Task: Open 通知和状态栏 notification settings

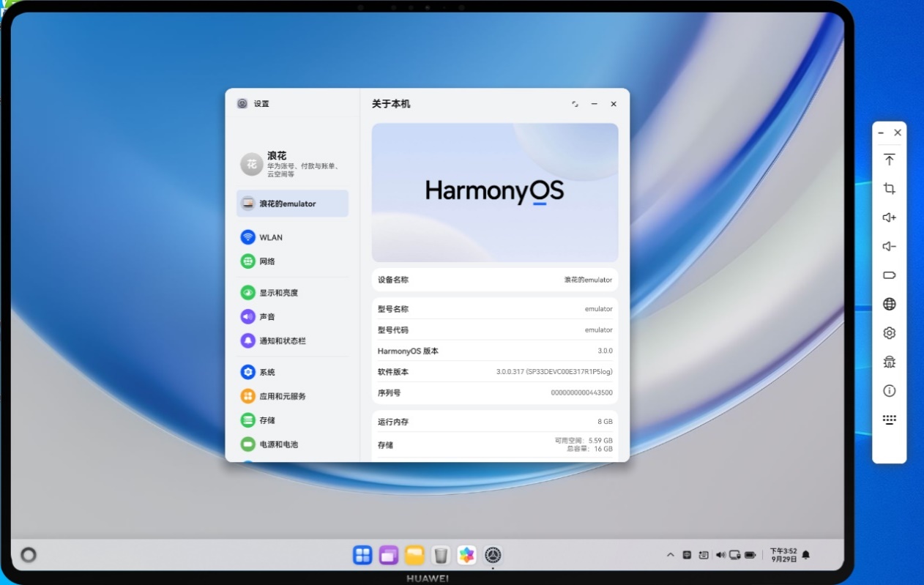Action: pos(292,341)
